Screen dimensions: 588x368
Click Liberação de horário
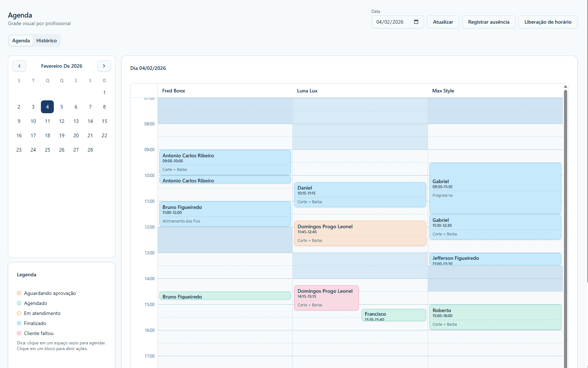(548, 22)
